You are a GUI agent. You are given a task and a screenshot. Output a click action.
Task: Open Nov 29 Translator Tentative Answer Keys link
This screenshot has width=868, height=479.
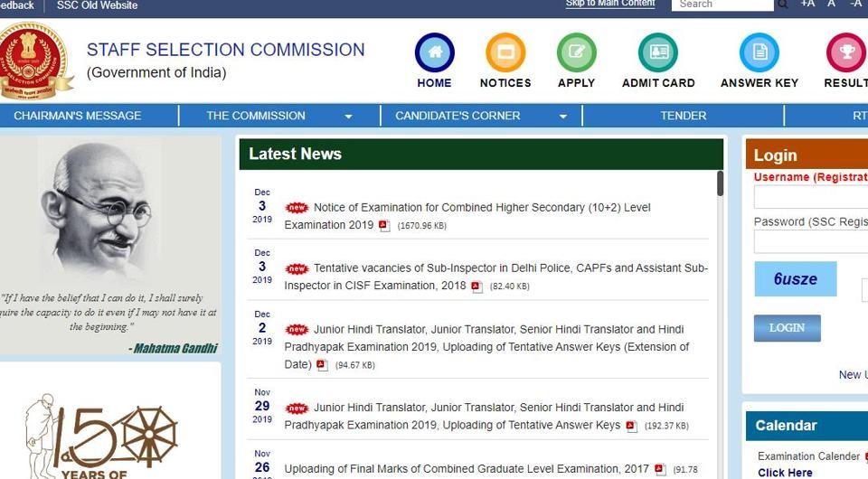(484, 416)
